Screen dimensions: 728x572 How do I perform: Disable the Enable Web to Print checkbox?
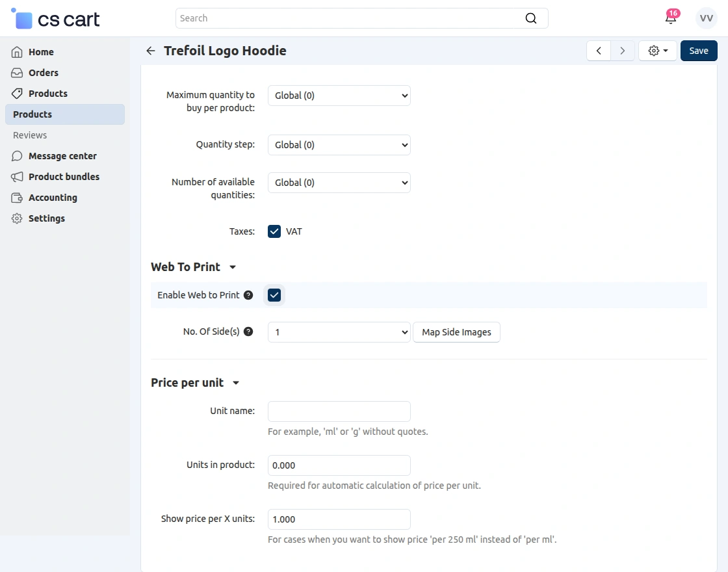[274, 295]
